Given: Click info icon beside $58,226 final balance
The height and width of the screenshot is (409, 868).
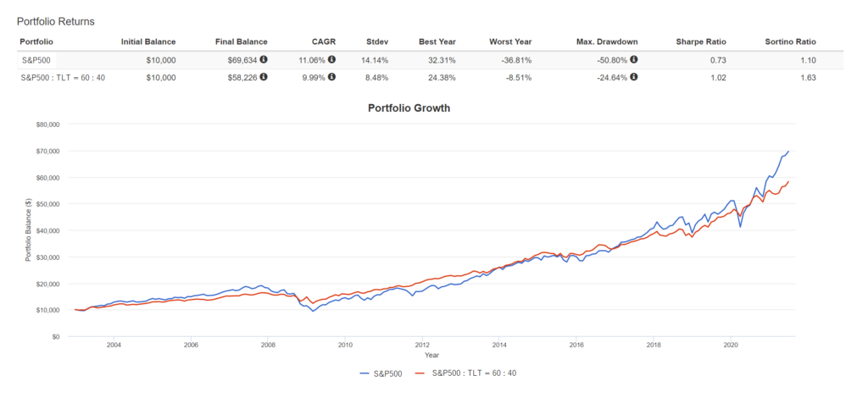Looking at the screenshot, I should [x=264, y=77].
